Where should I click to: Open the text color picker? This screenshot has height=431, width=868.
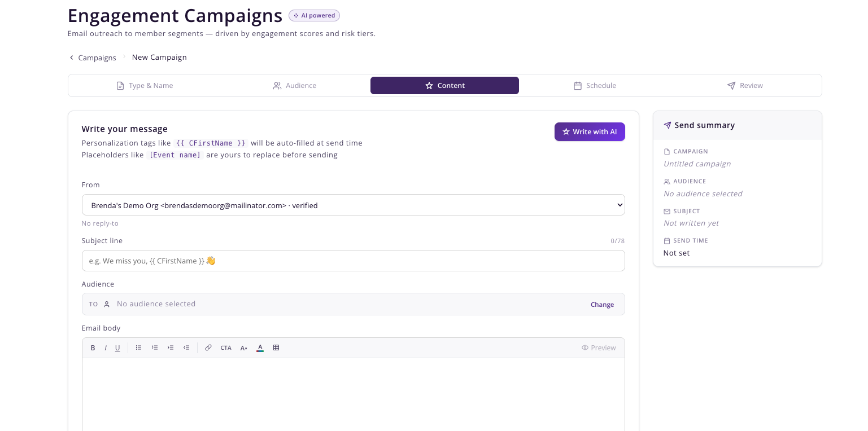tap(260, 348)
